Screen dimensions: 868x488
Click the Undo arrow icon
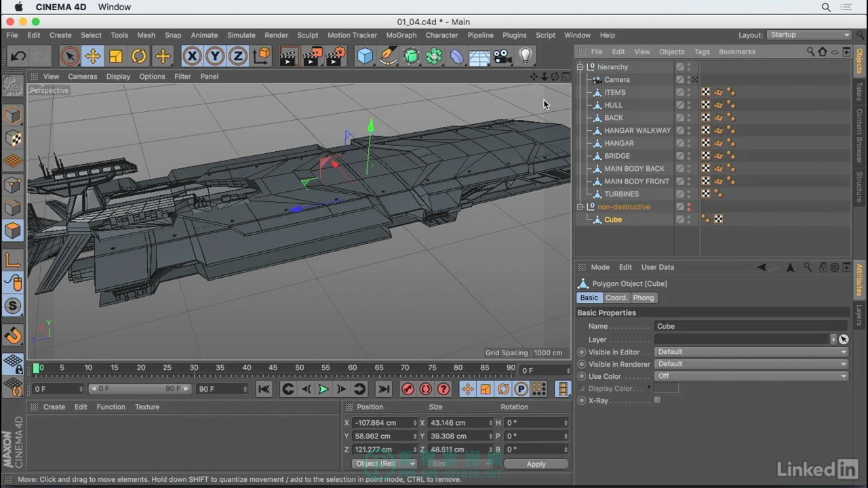[x=18, y=56]
